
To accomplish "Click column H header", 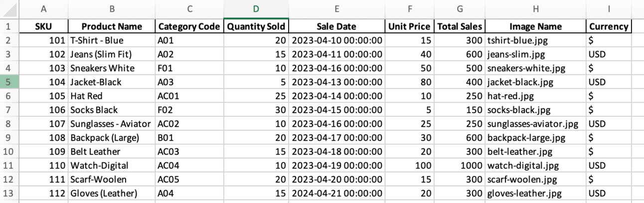I will point(535,9).
